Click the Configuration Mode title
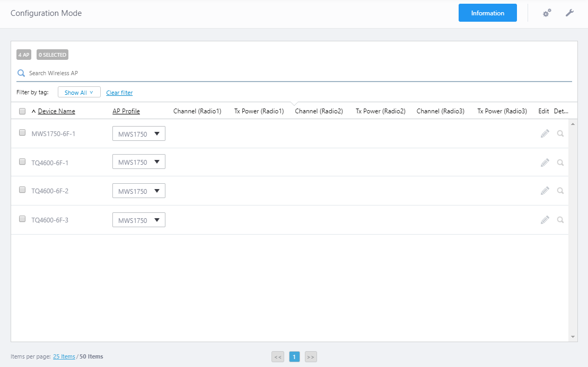 46,13
